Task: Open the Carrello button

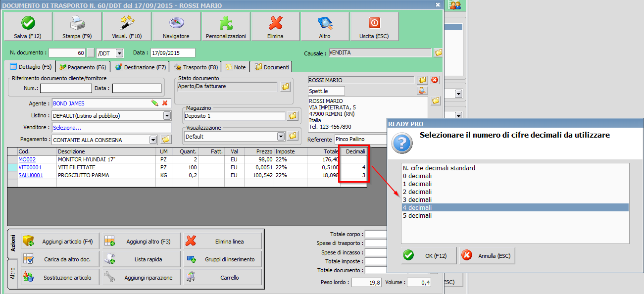Action: point(222,277)
